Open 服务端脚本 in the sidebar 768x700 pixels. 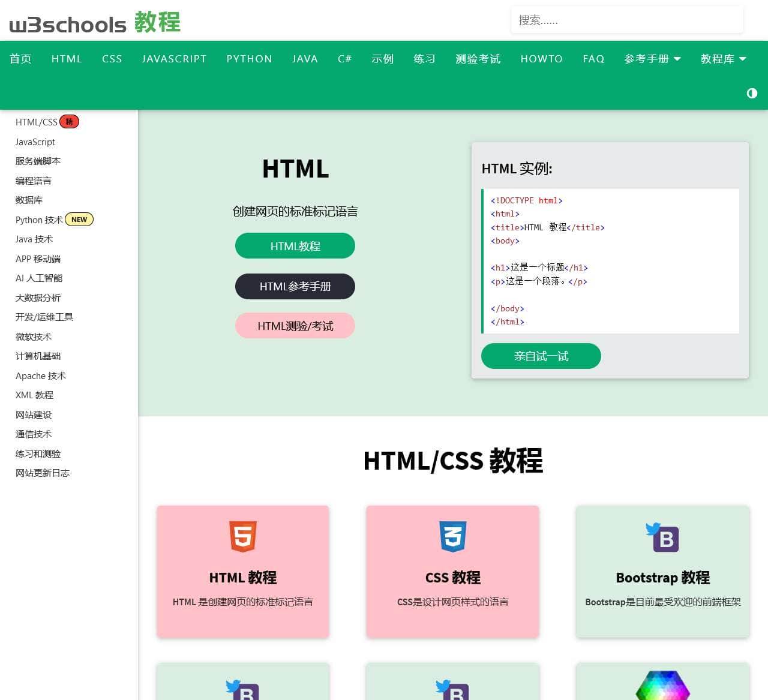pyautogui.click(x=38, y=161)
